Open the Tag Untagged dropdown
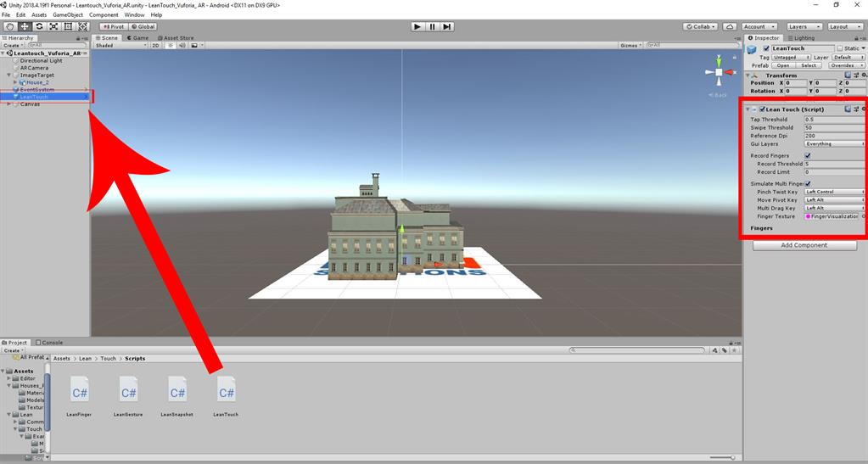The image size is (868, 464). coord(791,57)
